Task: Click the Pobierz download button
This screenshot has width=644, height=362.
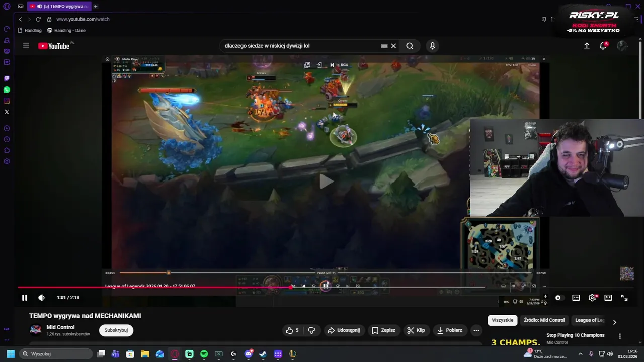Action: pos(450,330)
